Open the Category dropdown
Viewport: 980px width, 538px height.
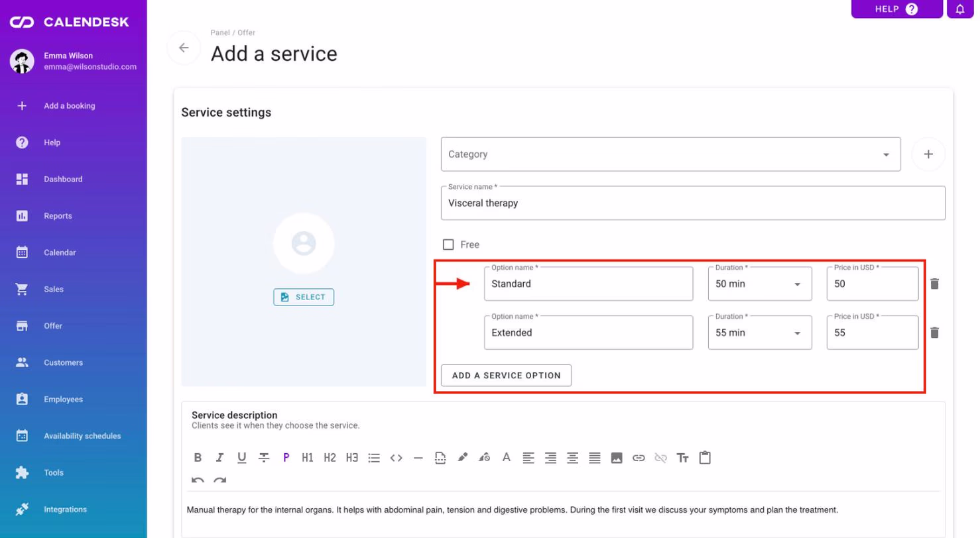tap(670, 154)
